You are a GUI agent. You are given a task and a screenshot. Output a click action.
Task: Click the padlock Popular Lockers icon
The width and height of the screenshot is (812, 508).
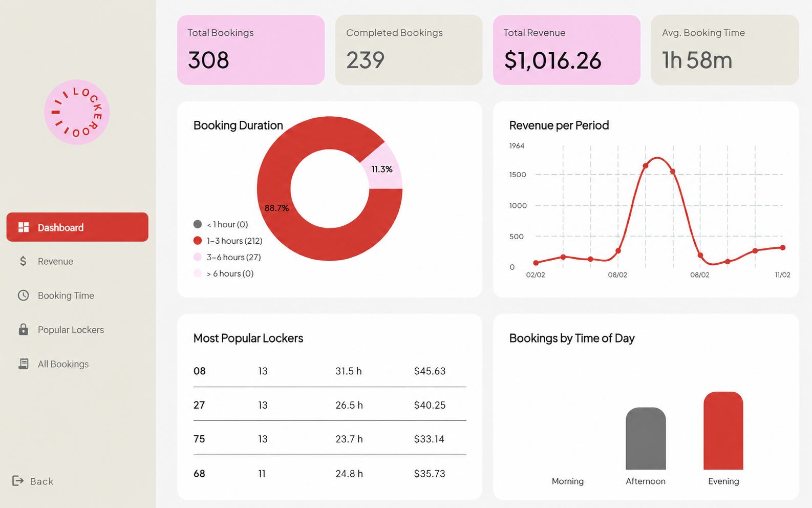point(24,329)
